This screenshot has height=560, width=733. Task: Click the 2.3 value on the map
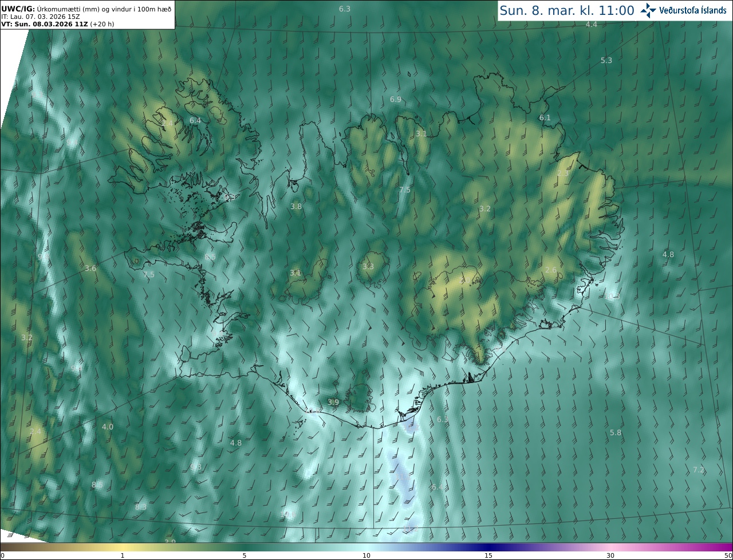pos(563,173)
